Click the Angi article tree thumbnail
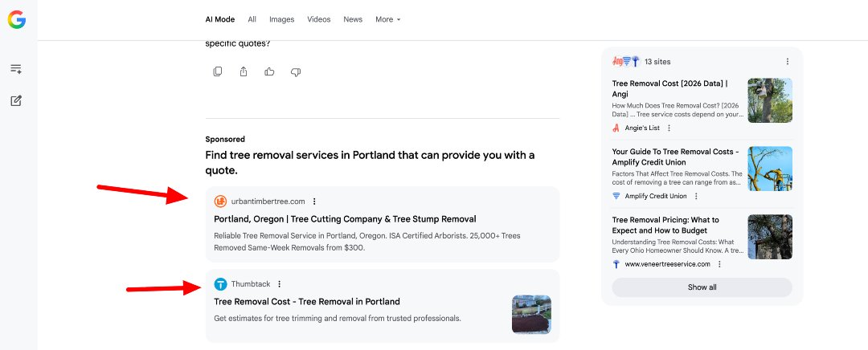The image size is (868, 350). click(770, 100)
